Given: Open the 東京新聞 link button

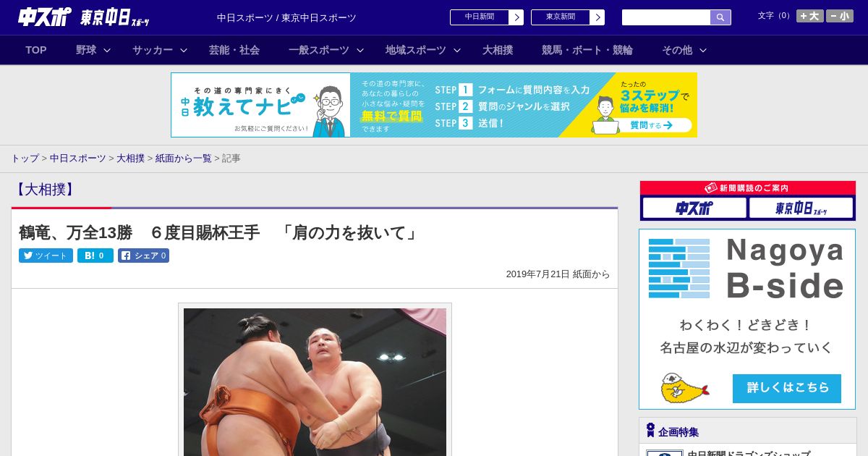Looking at the screenshot, I should 560,17.
